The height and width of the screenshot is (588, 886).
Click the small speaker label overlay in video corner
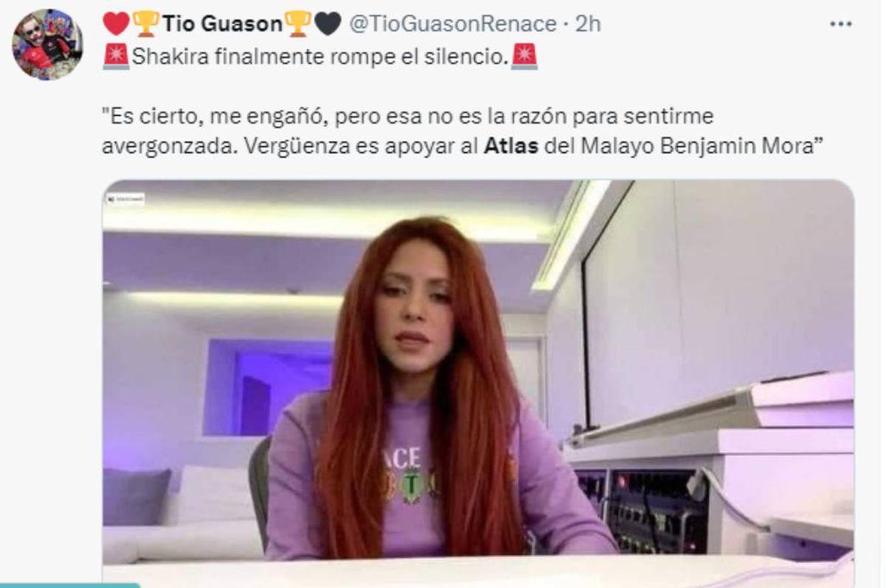[x=126, y=198]
